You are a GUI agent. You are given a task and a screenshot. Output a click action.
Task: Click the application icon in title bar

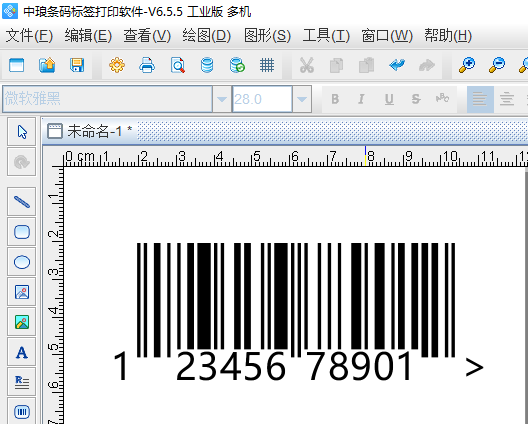10,11
